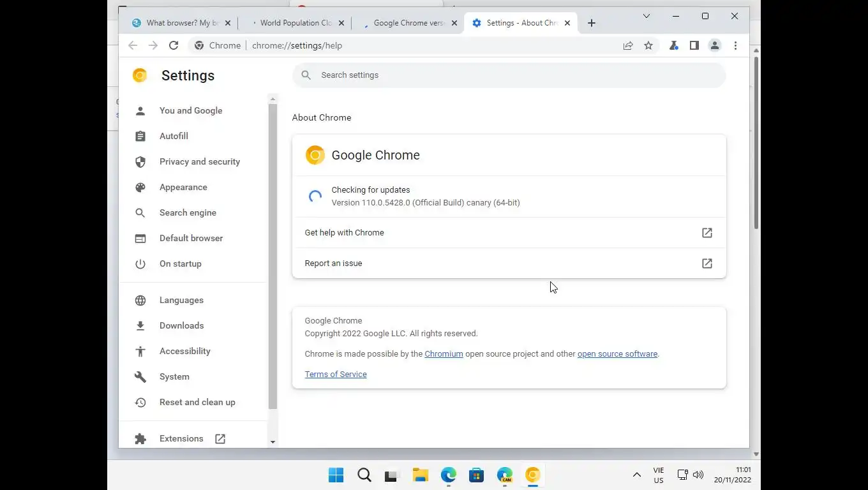Open the volume speaker tray icon
Image resolution: width=868 pixels, height=490 pixels.
pos(698,475)
